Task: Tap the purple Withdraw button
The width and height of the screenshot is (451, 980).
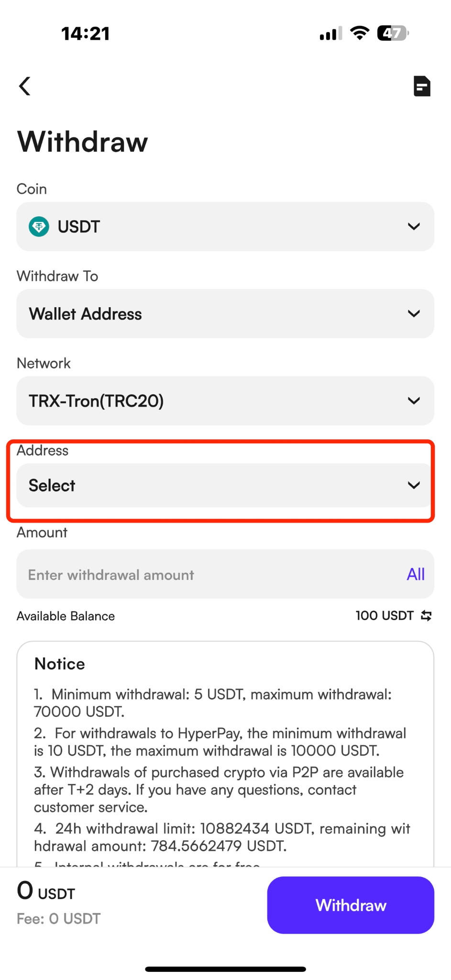Action: point(351,905)
